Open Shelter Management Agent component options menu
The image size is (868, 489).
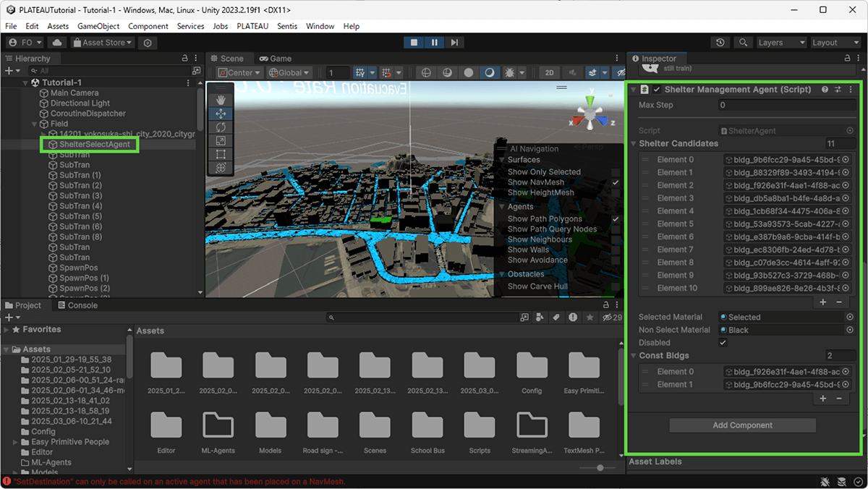tap(851, 90)
